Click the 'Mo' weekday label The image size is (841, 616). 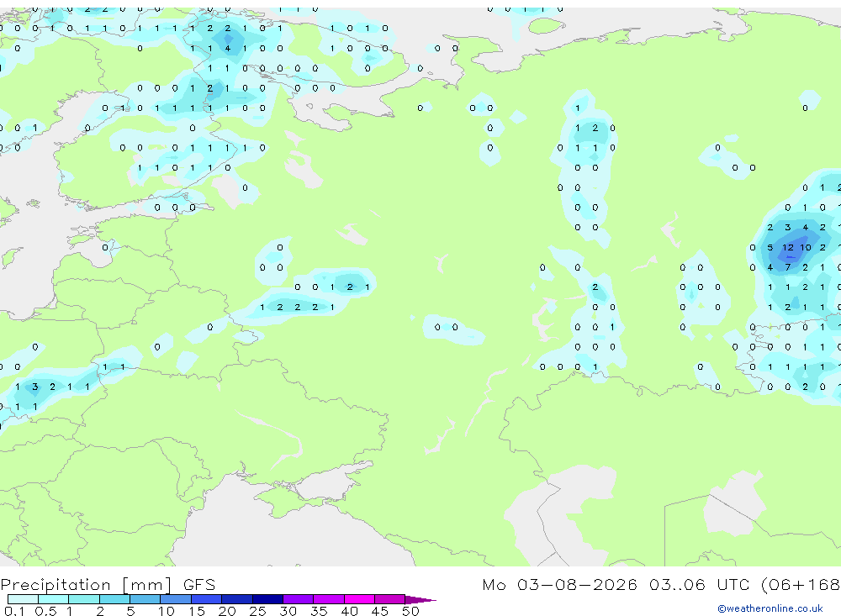click(x=494, y=585)
